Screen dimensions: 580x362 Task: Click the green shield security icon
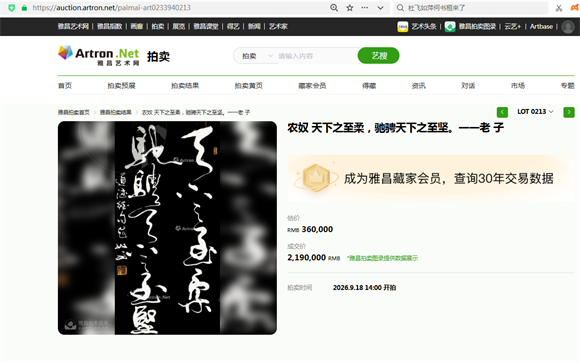coord(11,8)
